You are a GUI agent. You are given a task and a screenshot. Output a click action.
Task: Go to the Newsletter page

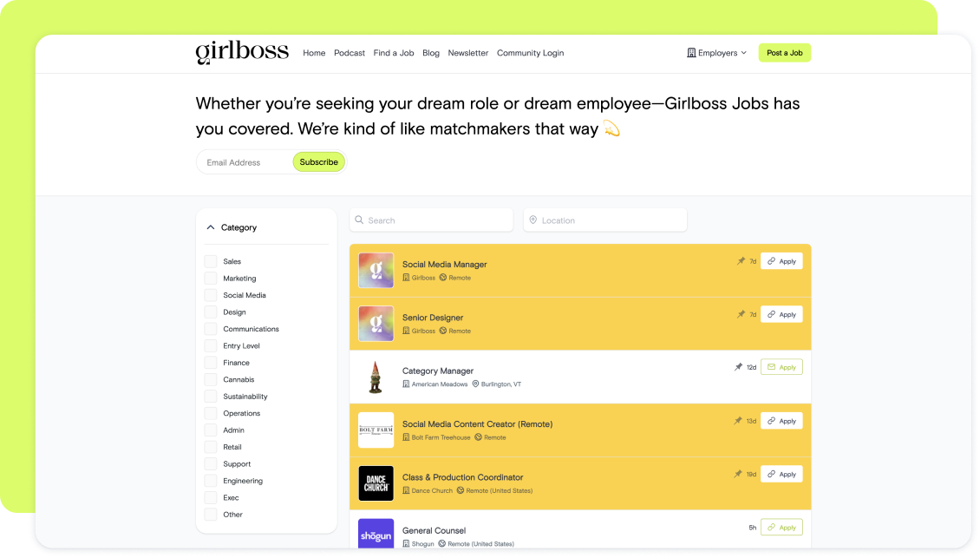coord(467,53)
